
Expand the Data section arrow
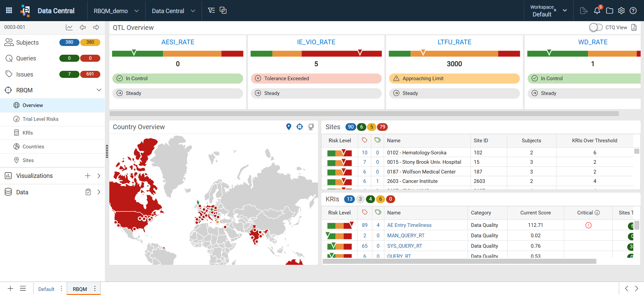(99, 192)
